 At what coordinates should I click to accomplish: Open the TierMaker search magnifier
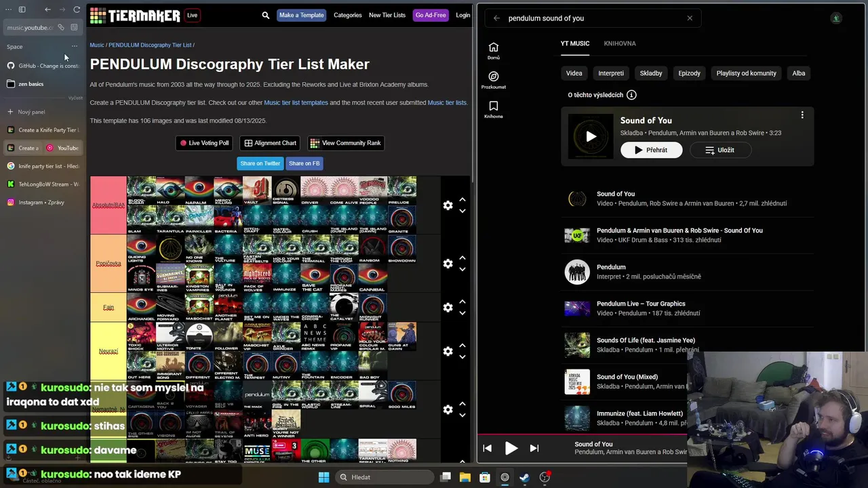266,15
